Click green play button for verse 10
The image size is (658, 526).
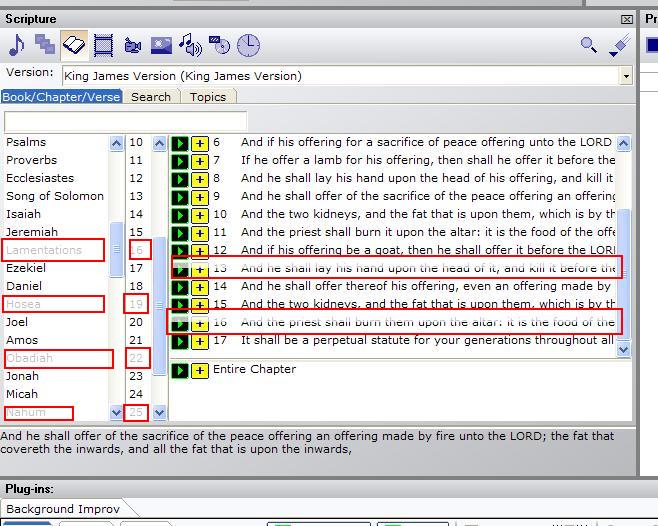(x=180, y=215)
